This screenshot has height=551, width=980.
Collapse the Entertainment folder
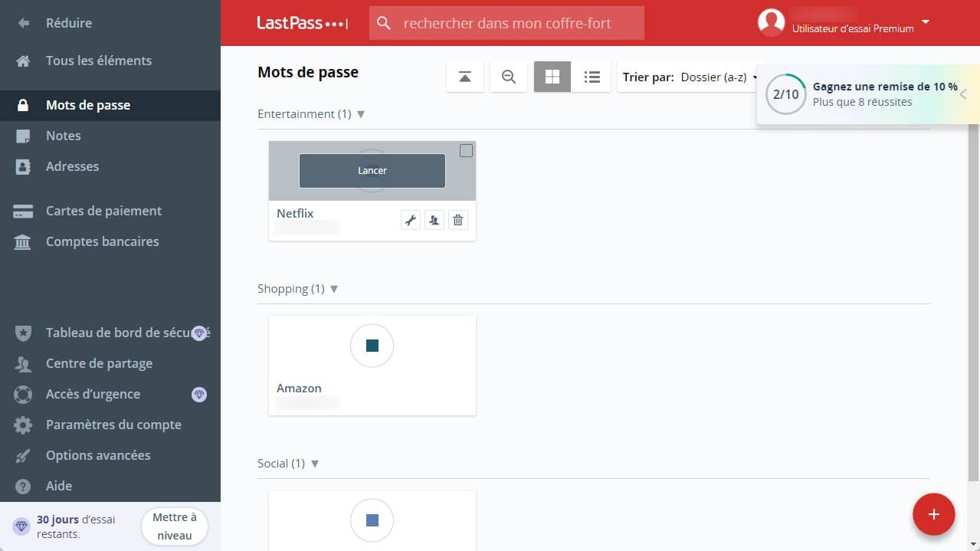[x=361, y=114]
